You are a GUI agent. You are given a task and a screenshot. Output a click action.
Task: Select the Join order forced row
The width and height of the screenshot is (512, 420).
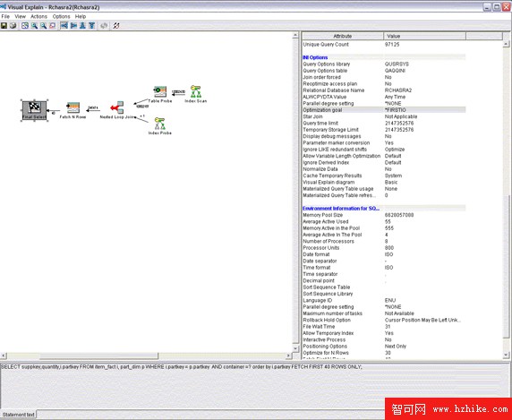point(384,77)
